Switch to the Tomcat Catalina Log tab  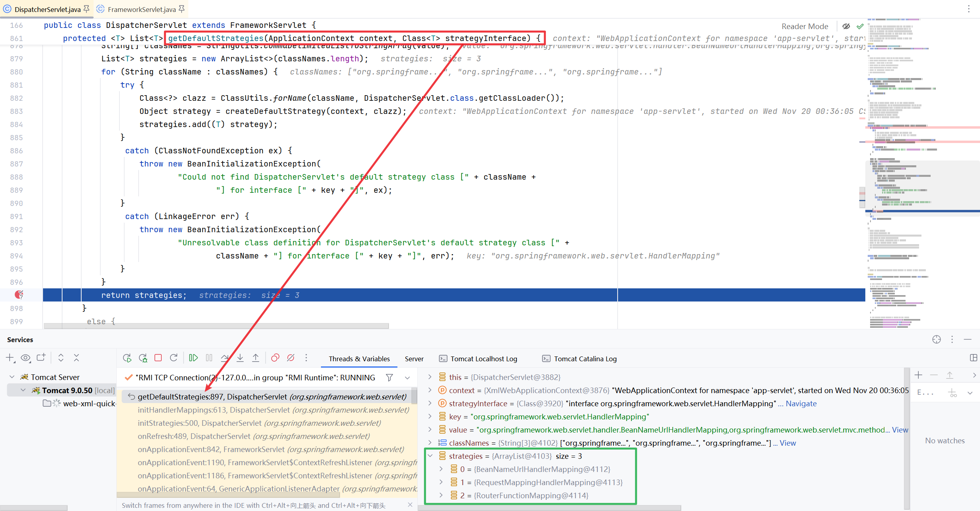585,358
